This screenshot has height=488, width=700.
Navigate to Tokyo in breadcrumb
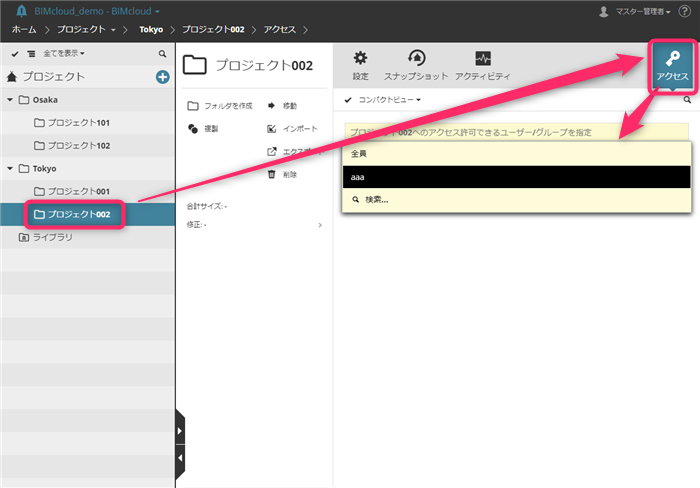151,29
